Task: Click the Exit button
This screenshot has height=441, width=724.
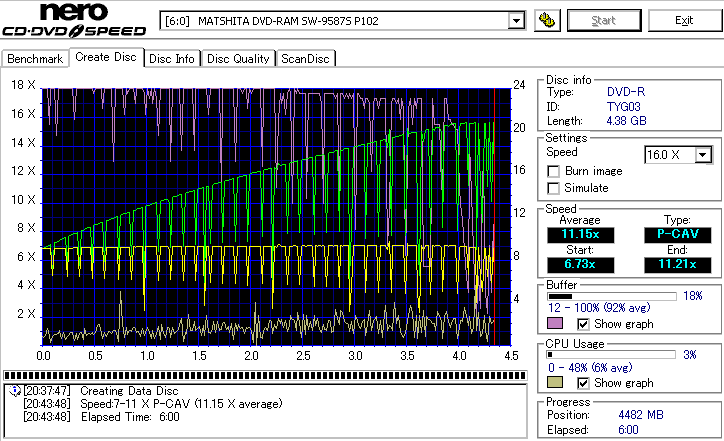Action: pyautogui.click(x=684, y=20)
